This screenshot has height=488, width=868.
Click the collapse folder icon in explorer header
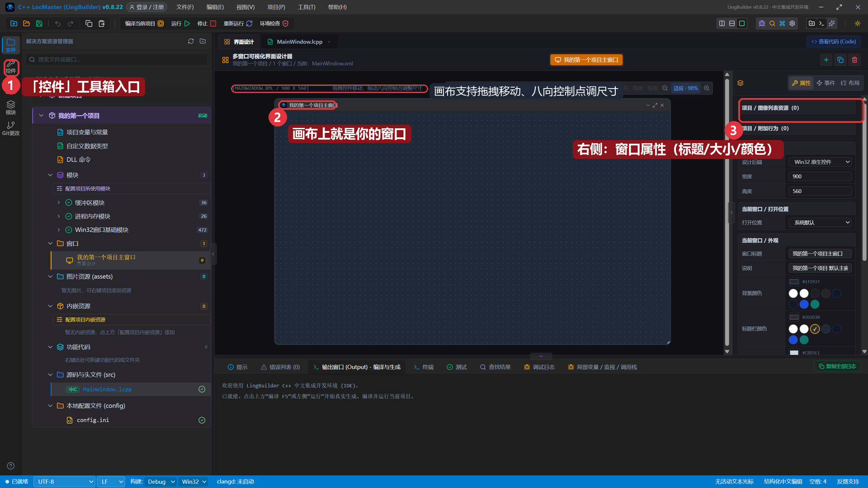203,41
